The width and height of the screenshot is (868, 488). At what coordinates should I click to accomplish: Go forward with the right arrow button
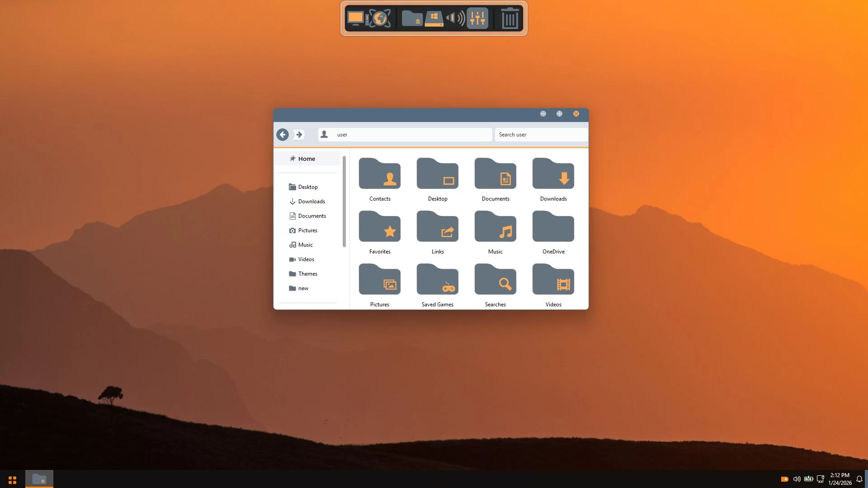tap(299, 135)
